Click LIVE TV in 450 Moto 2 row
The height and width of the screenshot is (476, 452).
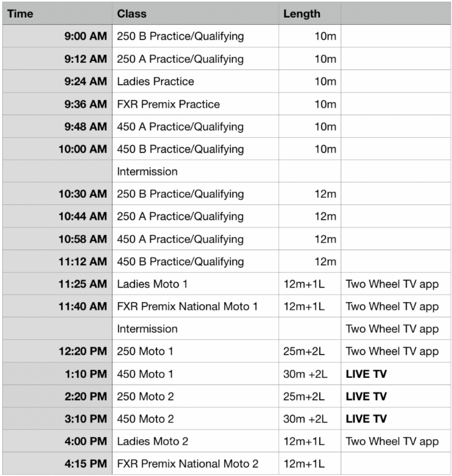click(366, 419)
